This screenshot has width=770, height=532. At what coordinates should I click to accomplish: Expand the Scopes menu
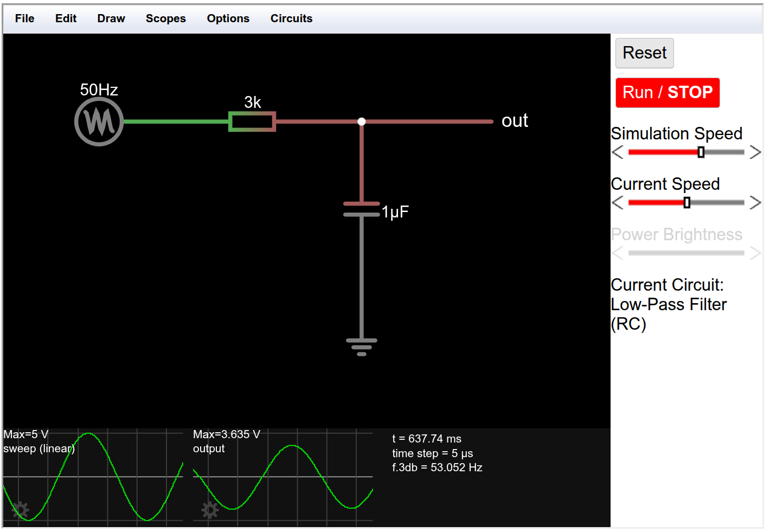point(165,18)
